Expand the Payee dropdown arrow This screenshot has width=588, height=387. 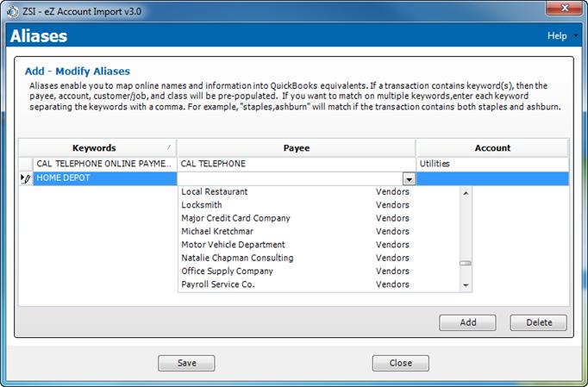click(x=409, y=178)
